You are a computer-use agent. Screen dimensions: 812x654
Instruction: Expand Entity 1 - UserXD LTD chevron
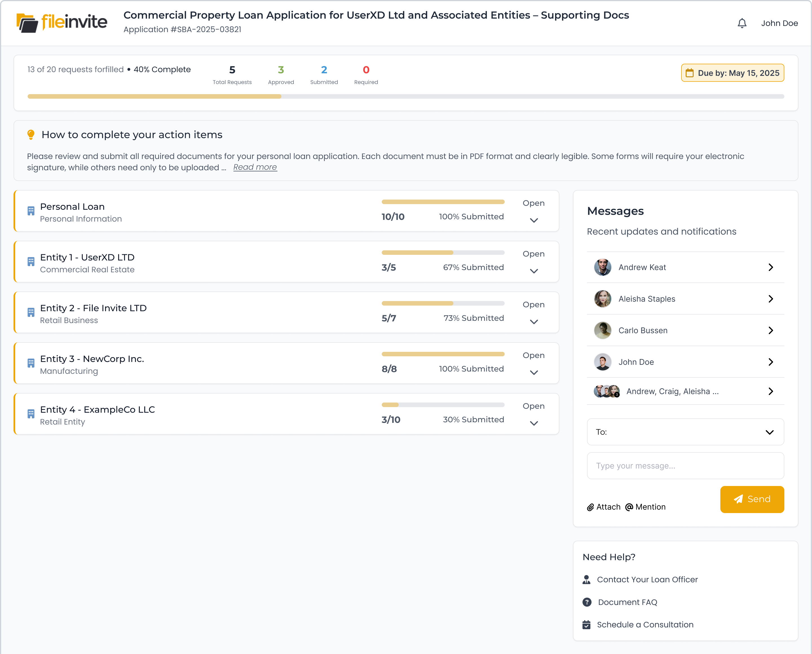(533, 271)
